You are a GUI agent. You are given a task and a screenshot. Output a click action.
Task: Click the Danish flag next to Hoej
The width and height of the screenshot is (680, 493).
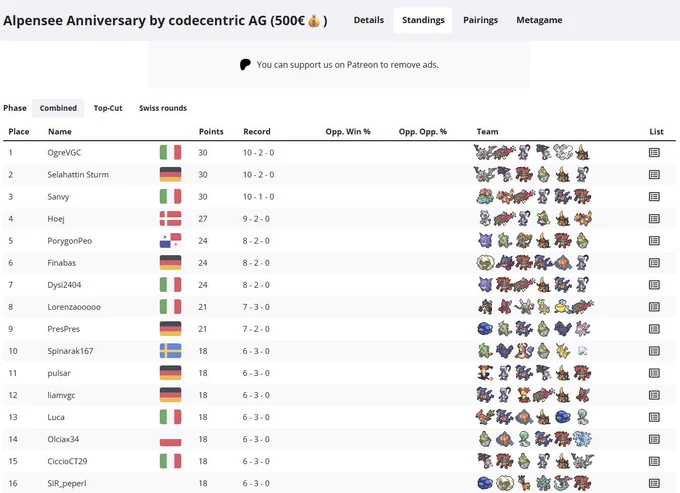point(170,219)
